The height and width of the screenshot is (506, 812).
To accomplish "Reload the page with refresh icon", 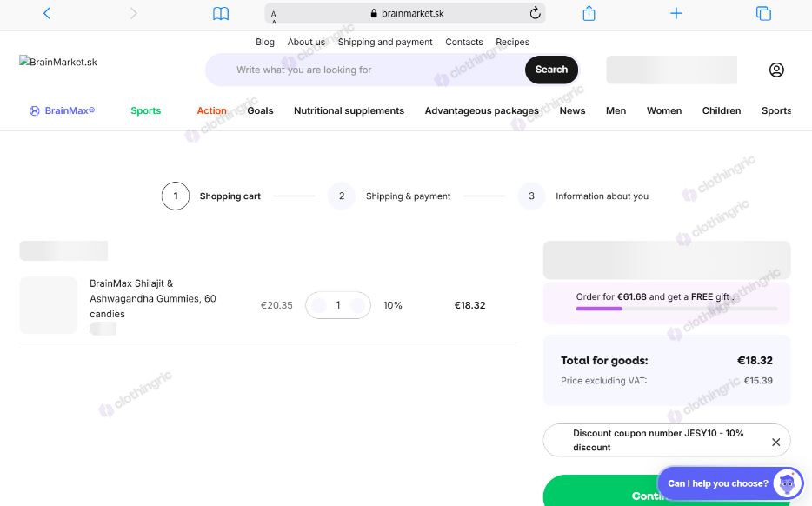I will coord(535,13).
